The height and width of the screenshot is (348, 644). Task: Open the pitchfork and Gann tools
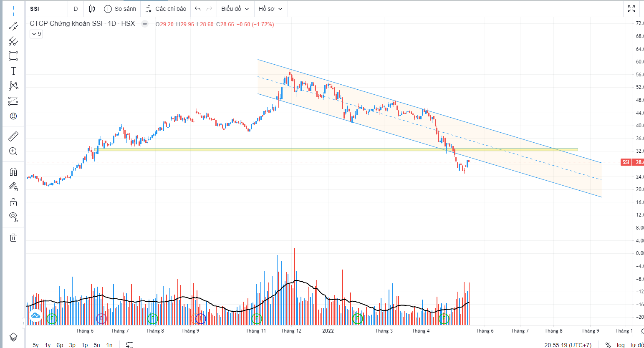(13, 41)
